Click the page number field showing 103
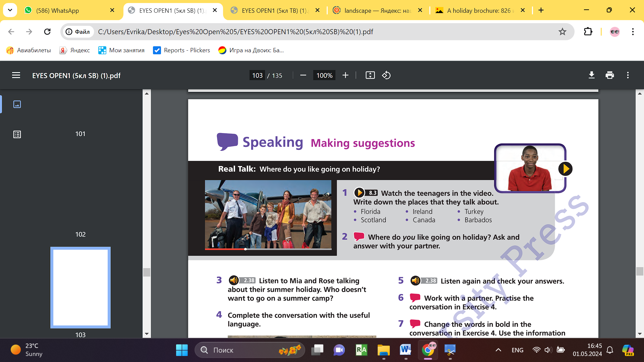The image size is (644, 362). click(257, 75)
